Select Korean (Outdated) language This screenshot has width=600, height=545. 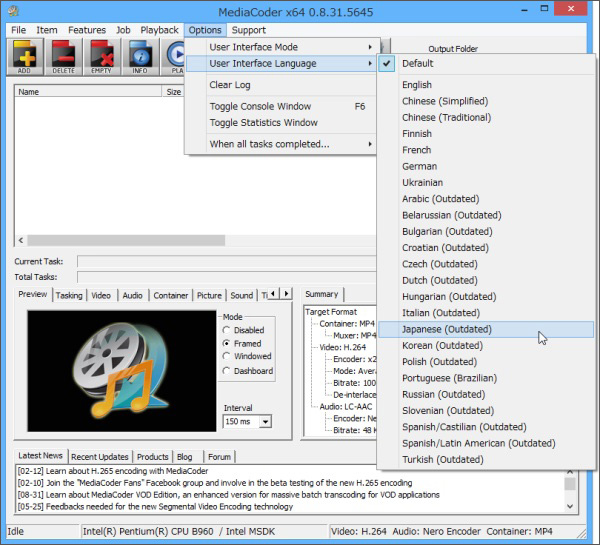[486, 346]
